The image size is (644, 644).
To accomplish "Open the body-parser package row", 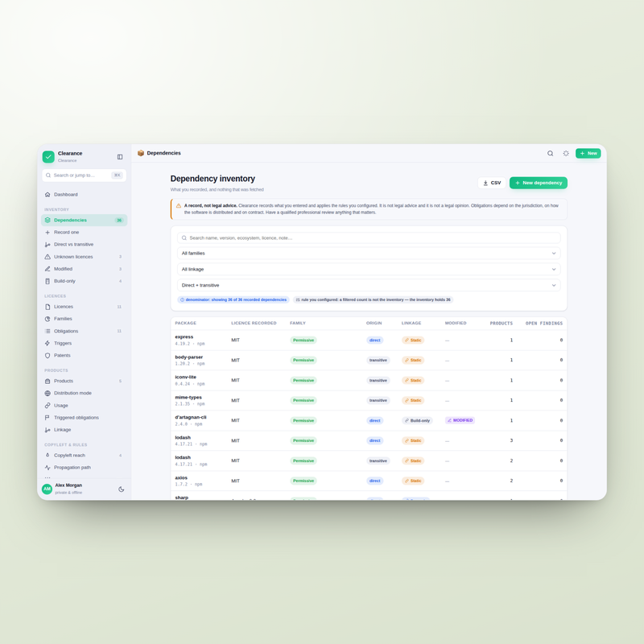I will [369, 360].
